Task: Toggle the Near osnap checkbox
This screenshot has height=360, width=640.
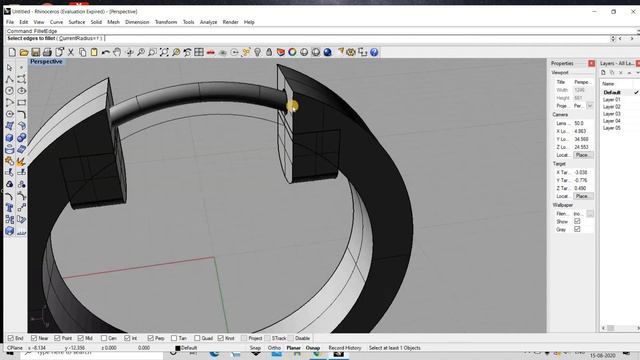Action: coord(34,338)
